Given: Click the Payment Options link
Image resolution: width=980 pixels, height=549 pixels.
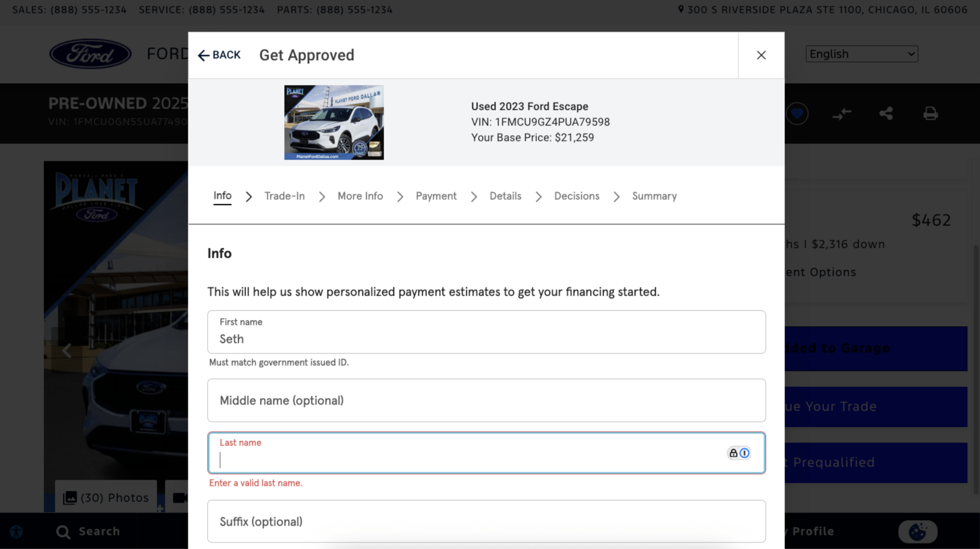Looking at the screenshot, I should [x=820, y=272].
